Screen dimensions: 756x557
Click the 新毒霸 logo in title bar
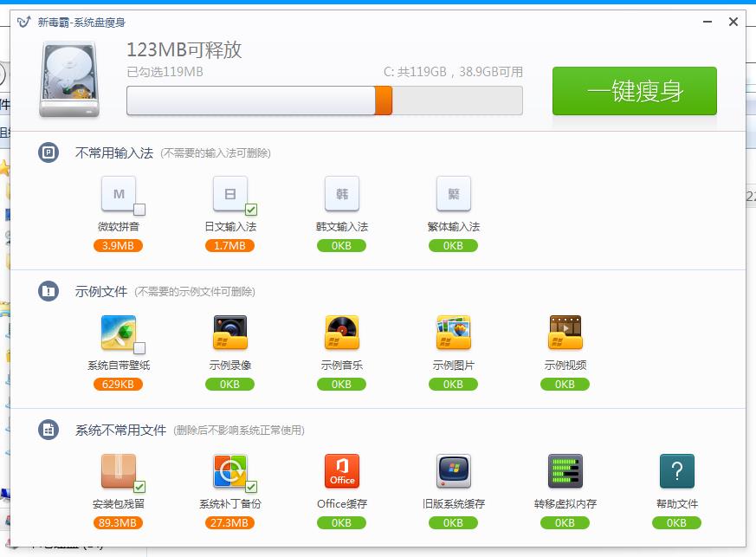[x=24, y=23]
